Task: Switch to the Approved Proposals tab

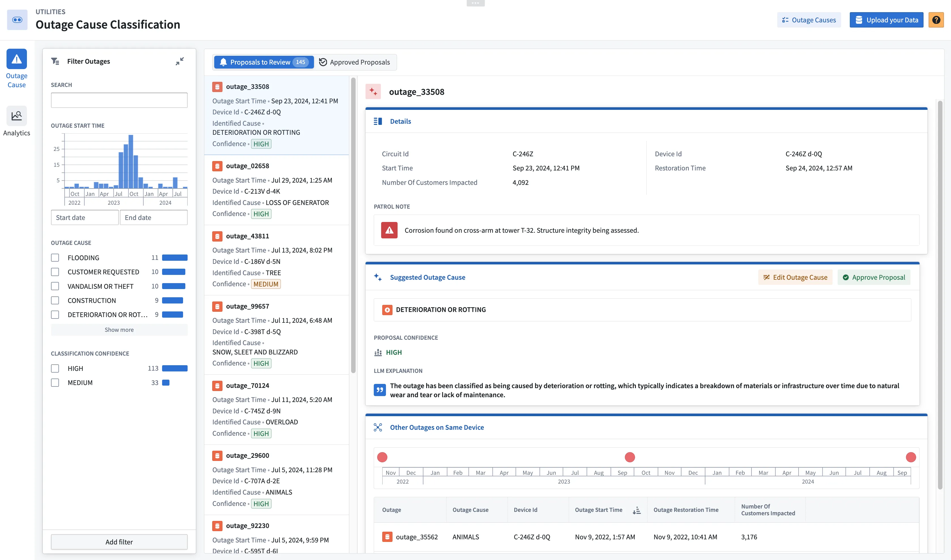Action: pyautogui.click(x=355, y=62)
